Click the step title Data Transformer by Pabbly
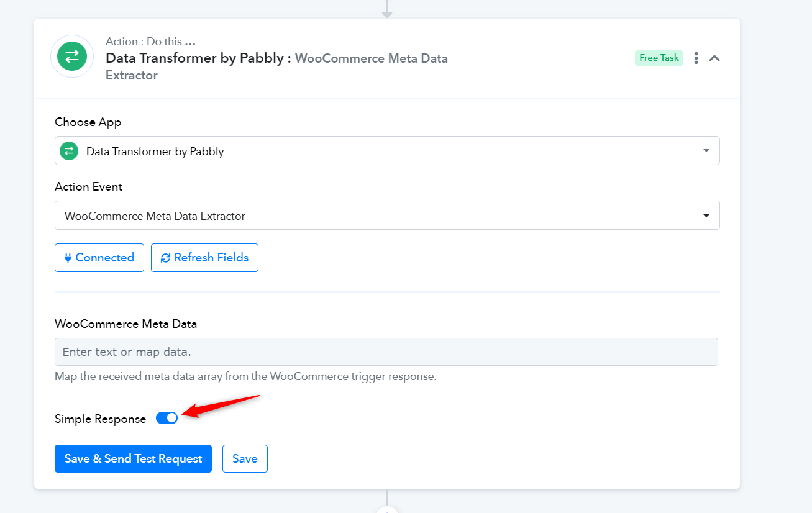The height and width of the screenshot is (513, 812). click(x=199, y=58)
